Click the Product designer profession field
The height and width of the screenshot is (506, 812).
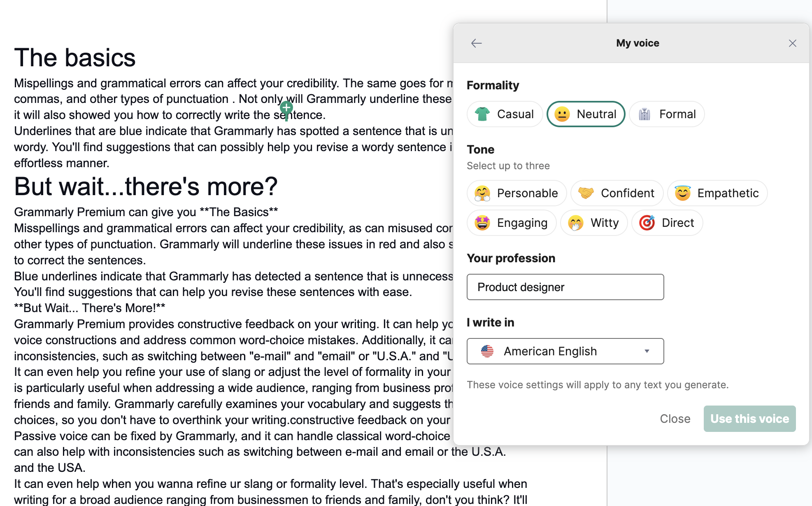pos(565,287)
